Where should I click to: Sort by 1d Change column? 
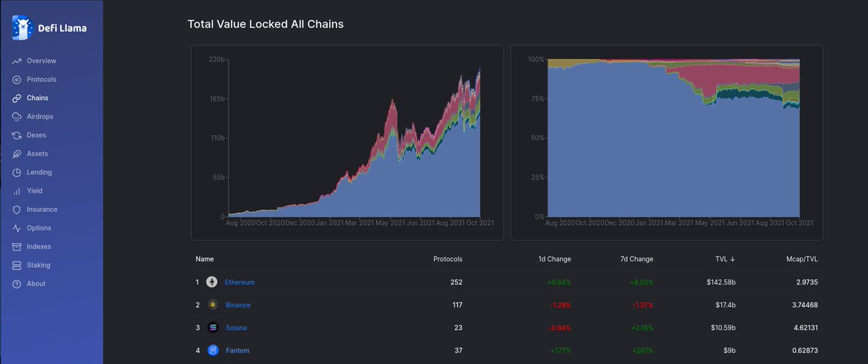556,258
